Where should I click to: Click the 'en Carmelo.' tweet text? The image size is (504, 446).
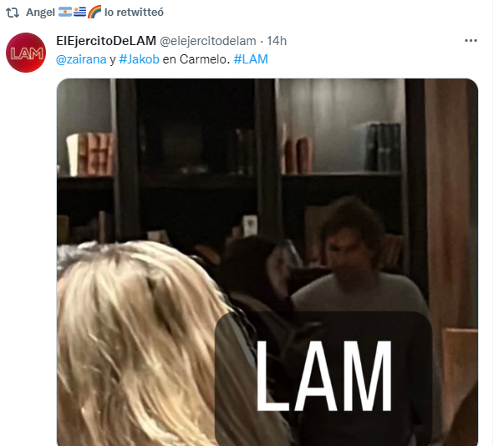coord(196,59)
